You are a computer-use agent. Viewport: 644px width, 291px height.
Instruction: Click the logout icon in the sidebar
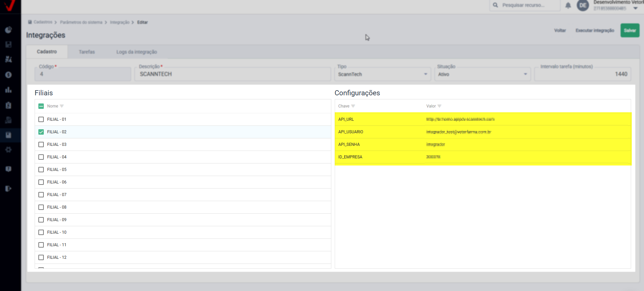coord(8,189)
